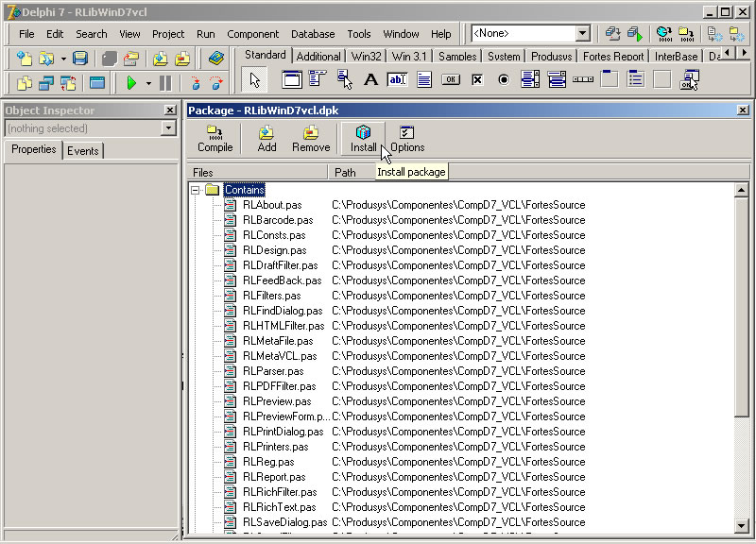Switch to the Events tab in Object Inspector
756x544 pixels.
84,150
